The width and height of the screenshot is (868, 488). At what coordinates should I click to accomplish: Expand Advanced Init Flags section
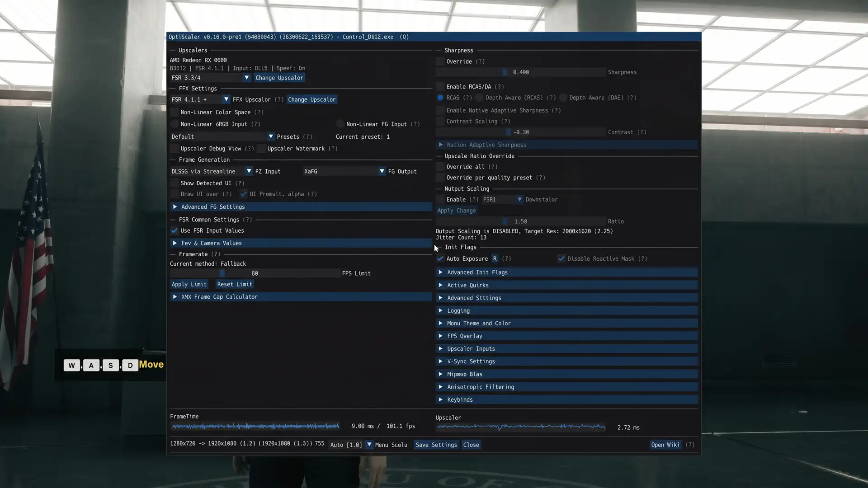pyautogui.click(x=567, y=272)
